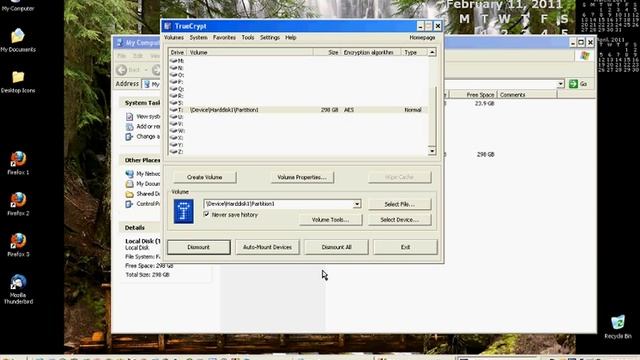Toggle Never save history checkbox
Viewport: 640px width, 360px height.
point(206,214)
